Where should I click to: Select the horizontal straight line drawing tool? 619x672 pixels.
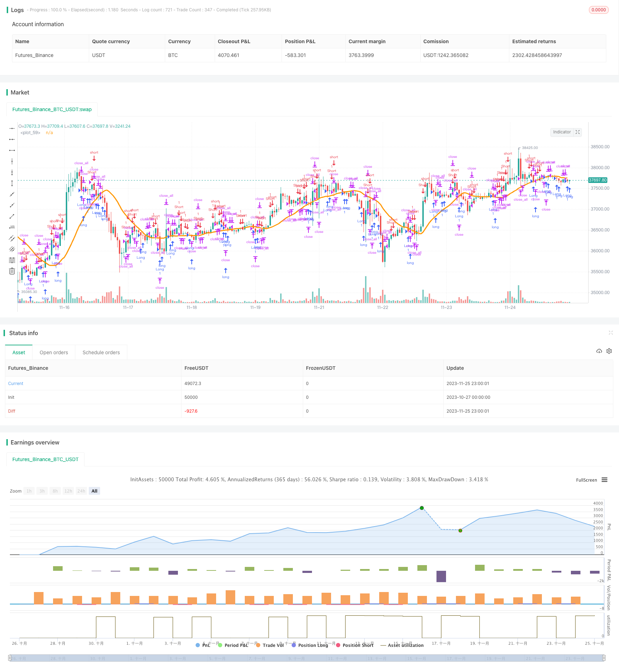click(x=12, y=128)
